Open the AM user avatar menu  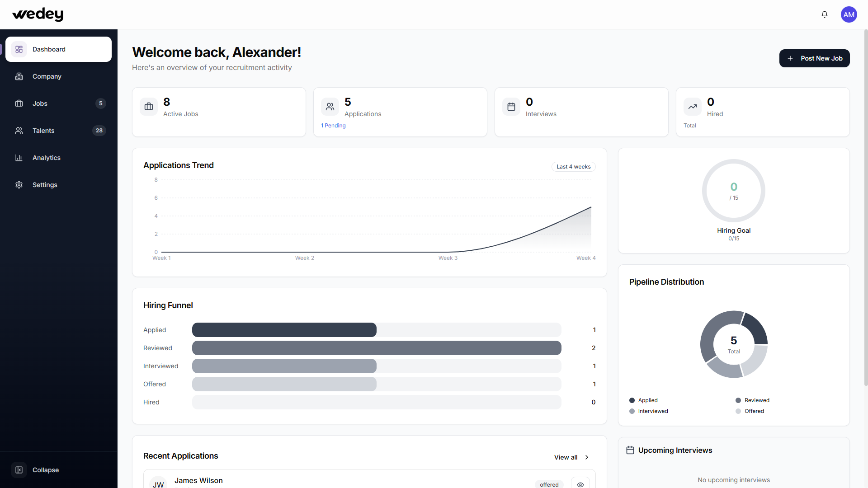tap(849, 14)
